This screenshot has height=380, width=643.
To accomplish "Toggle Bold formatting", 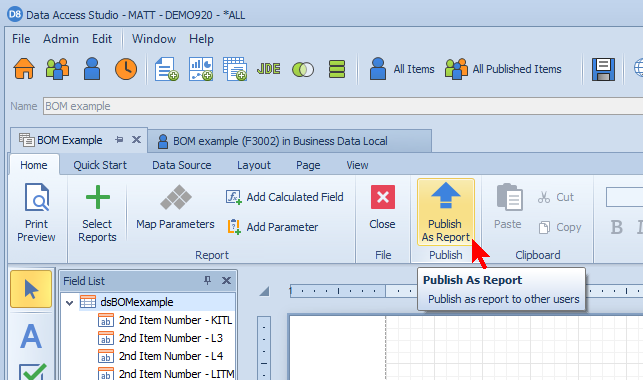I will [x=616, y=227].
